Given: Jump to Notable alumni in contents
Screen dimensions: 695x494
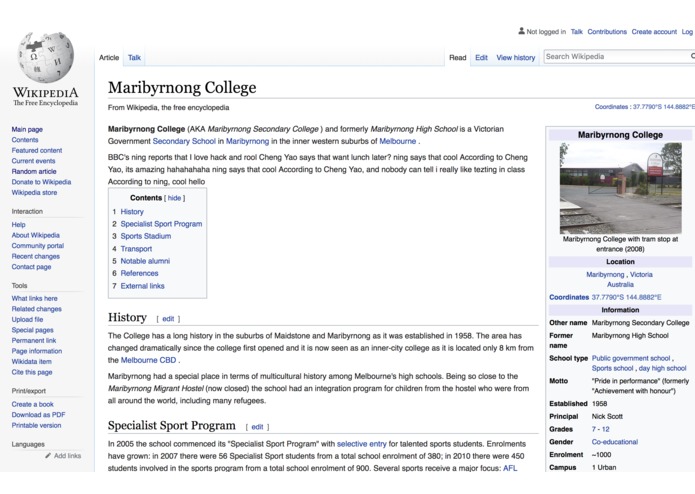Looking at the screenshot, I should tap(145, 261).
